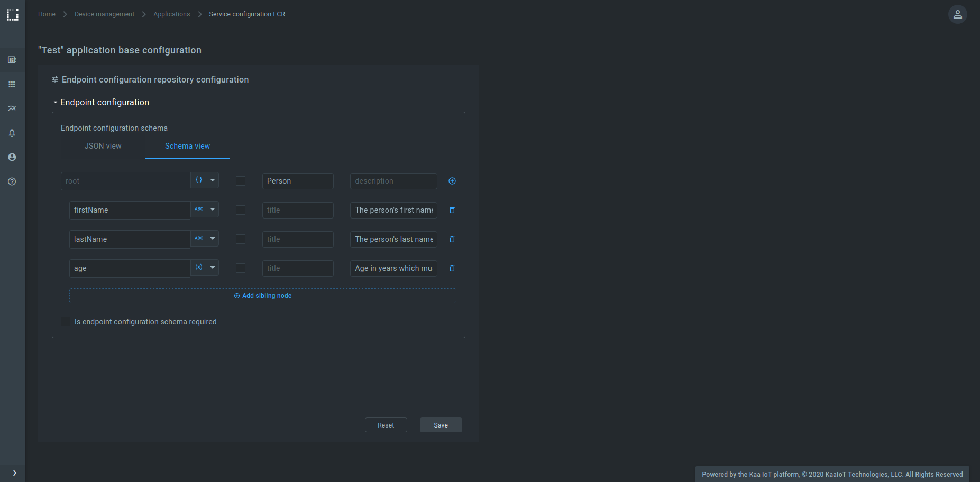Switch to the JSON view tab
Screen dimensions: 980x482
pyautogui.click(x=103, y=146)
